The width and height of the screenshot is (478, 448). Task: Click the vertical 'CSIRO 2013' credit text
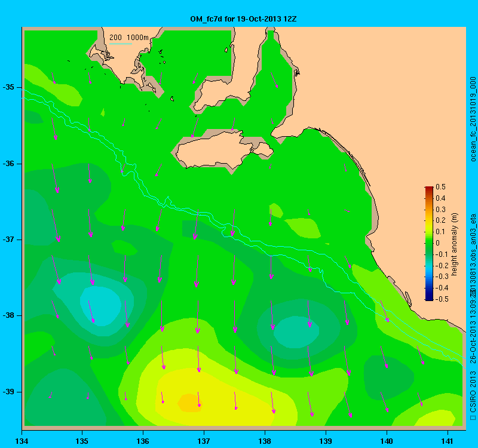(473, 392)
